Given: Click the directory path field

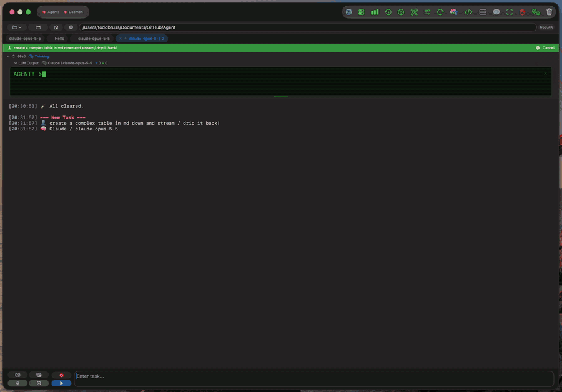Looking at the screenshot, I should click(x=307, y=27).
